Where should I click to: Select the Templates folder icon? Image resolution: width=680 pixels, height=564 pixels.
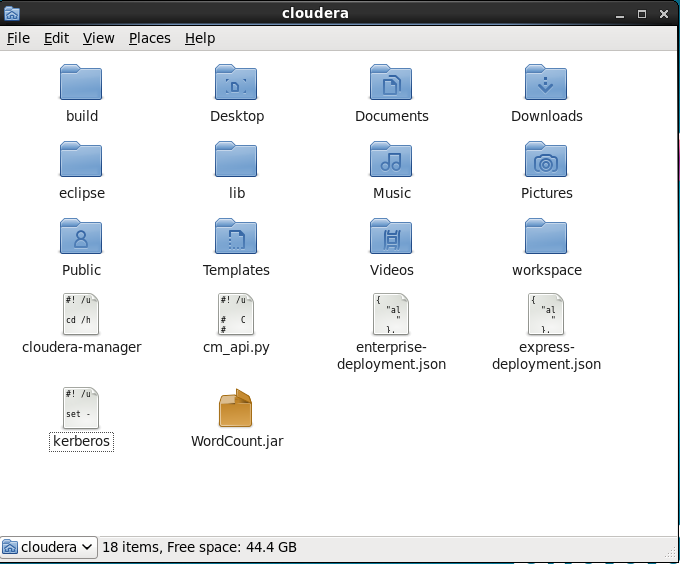click(x=236, y=236)
